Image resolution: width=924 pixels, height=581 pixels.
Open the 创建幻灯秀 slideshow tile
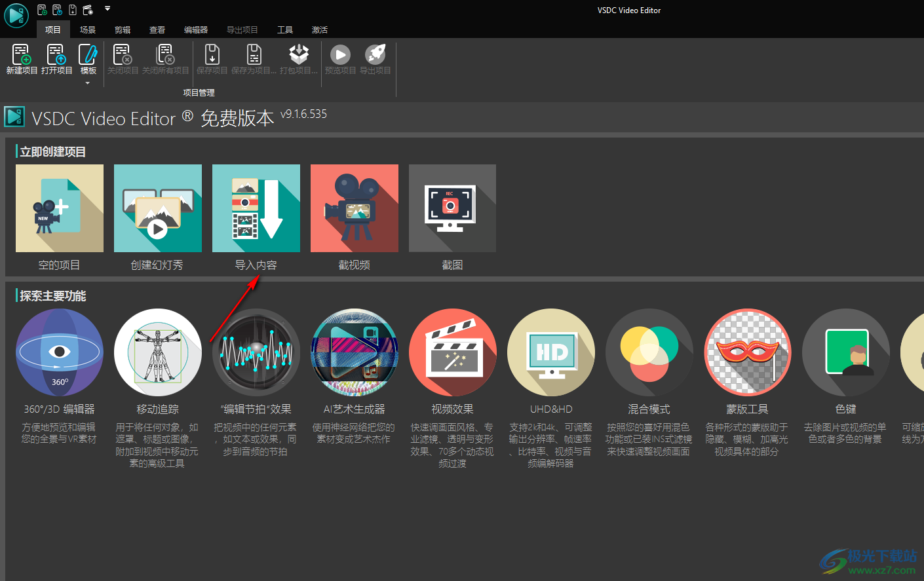coord(158,208)
